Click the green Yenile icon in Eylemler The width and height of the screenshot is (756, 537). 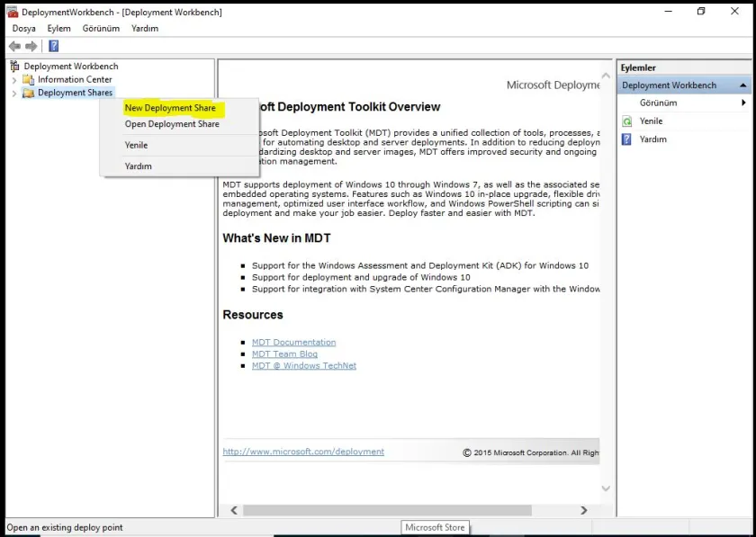pyautogui.click(x=627, y=121)
